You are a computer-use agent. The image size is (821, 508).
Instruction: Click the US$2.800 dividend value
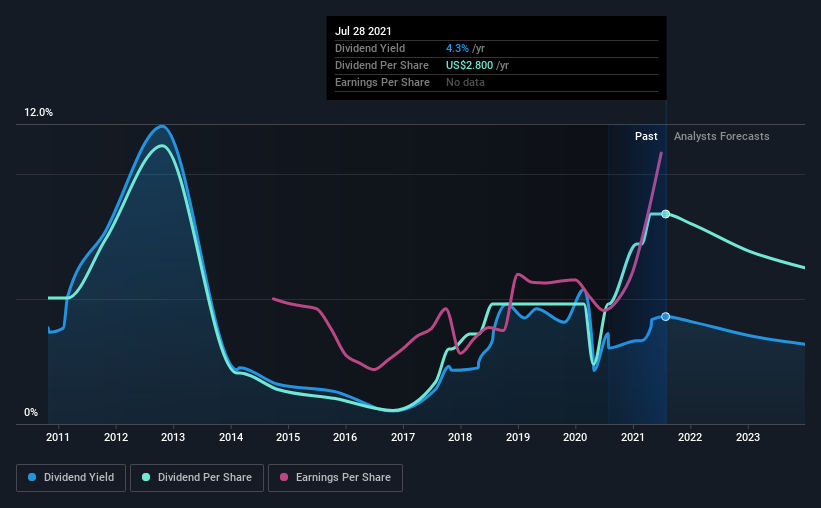tap(469, 65)
